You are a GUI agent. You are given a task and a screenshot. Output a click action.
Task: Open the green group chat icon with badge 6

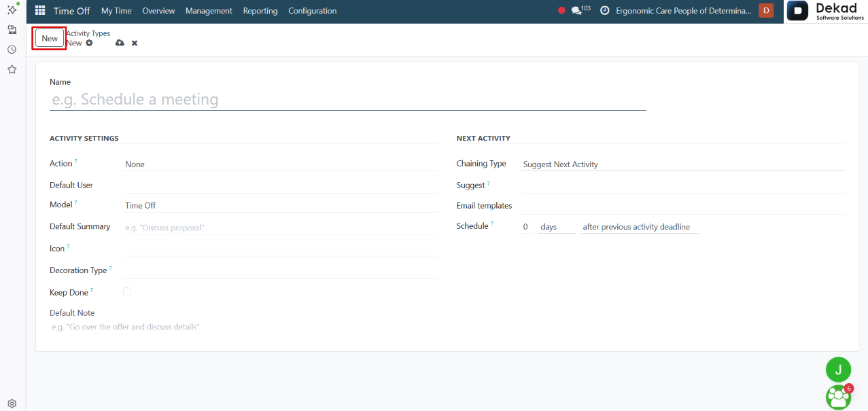pyautogui.click(x=838, y=397)
